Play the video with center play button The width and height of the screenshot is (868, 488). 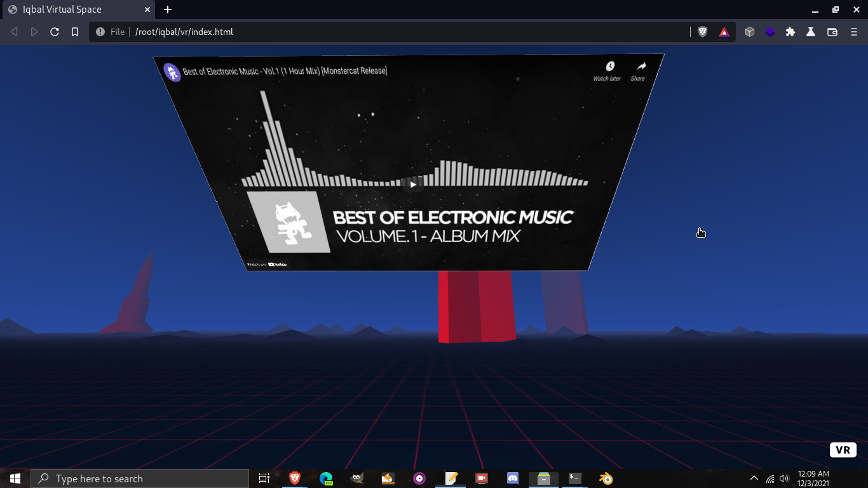pyautogui.click(x=413, y=184)
